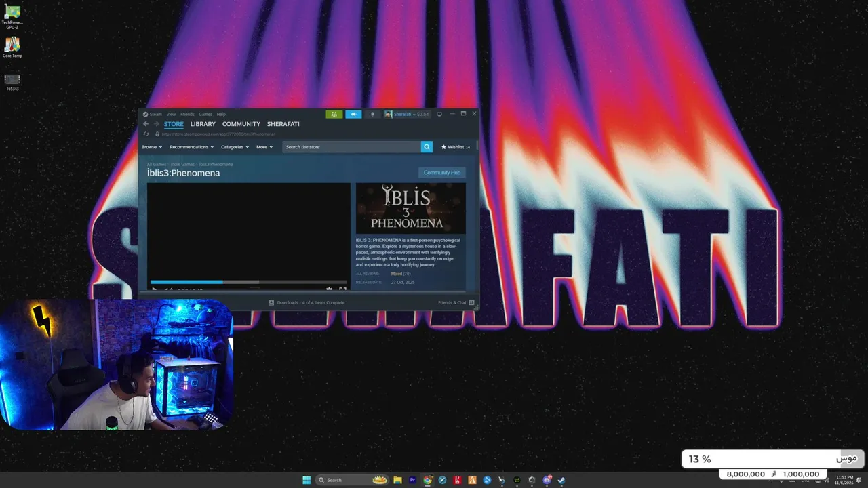Go forward in Steam navigation

click(x=156, y=124)
